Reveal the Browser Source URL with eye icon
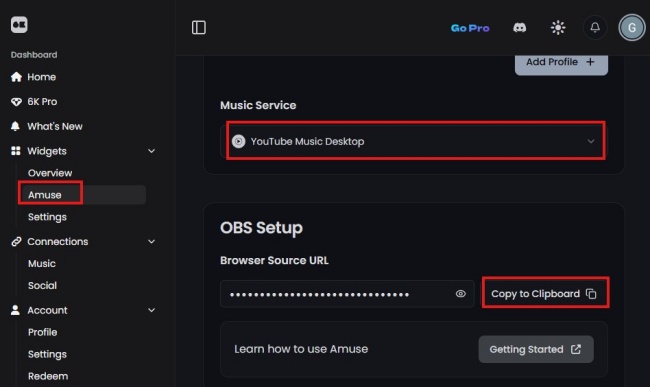This screenshot has width=650, height=387. pos(461,294)
